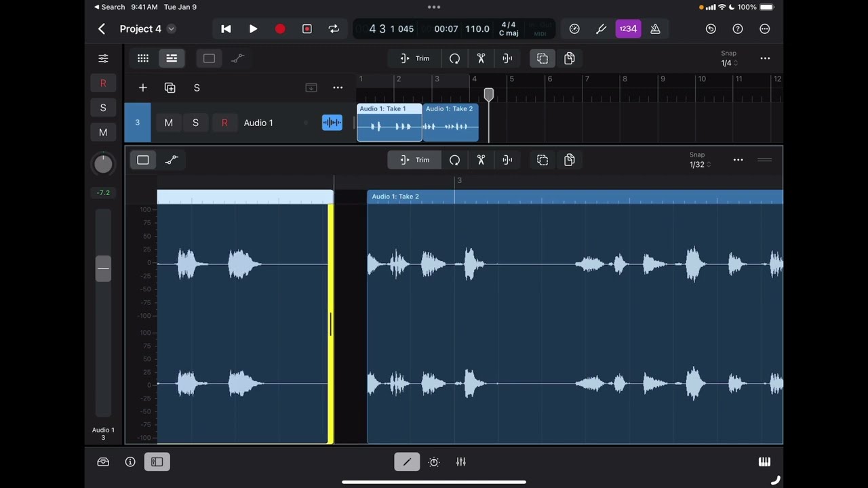The width and height of the screenshot is (868, 488).
Task: Open the 4/4 C maj signature display
Action: click(509, 28)
